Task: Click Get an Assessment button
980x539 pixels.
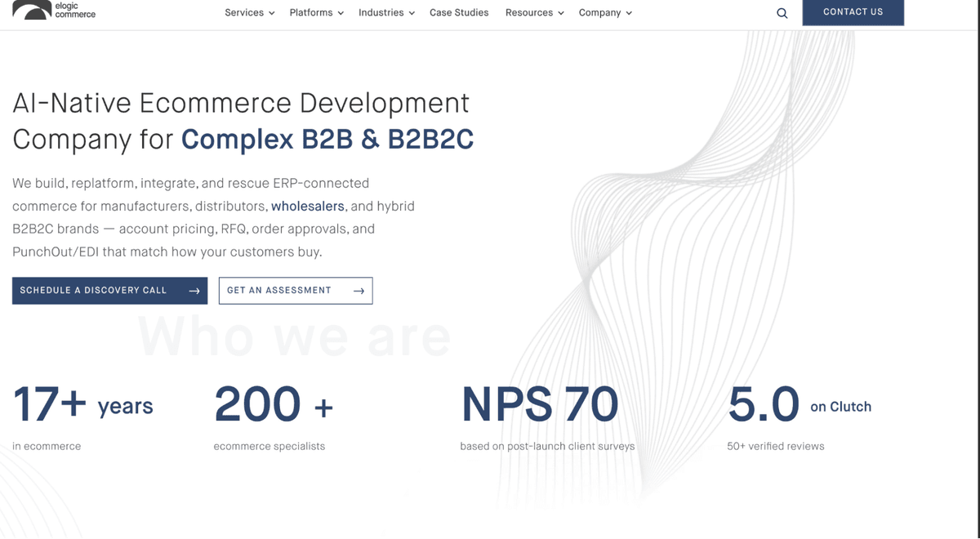Action: click(x=296, y=291)
